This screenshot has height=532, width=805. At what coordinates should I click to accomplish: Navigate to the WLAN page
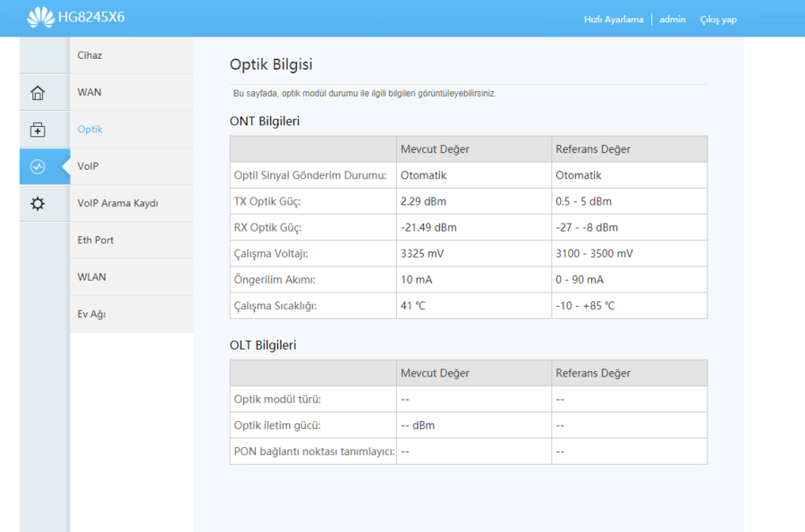pyautogui.click(x=91, y=276)
